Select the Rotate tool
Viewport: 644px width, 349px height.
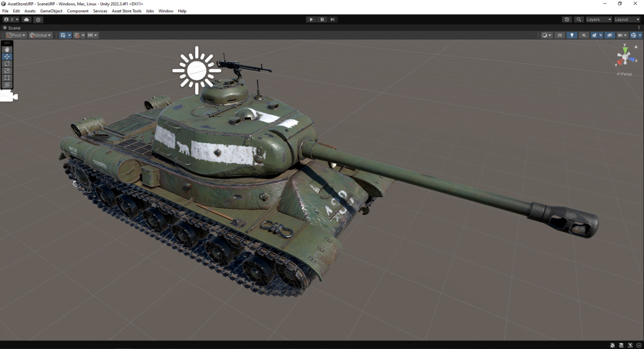pyautogui.click(x=7, y=63)
